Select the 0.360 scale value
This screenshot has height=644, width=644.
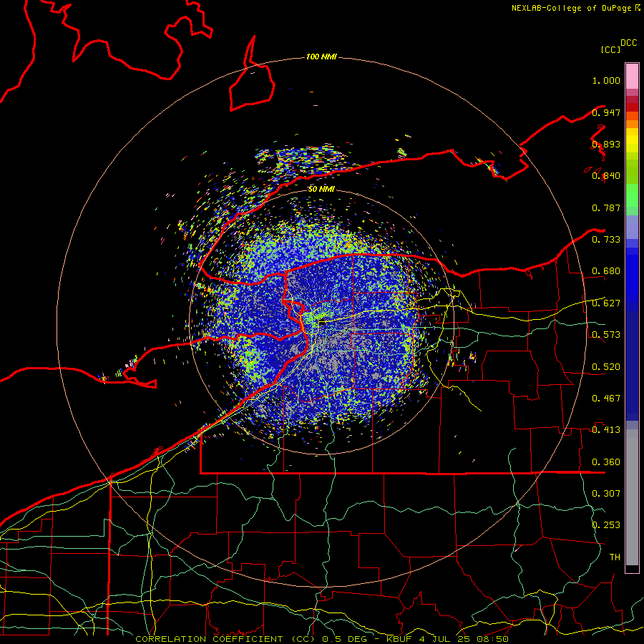point(606,462)
